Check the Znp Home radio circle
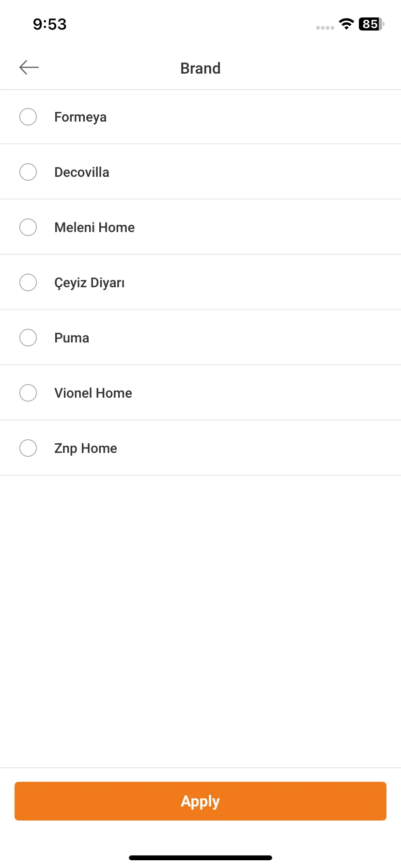Image resolution: width=401 pixels, height=868 pixels. 28,448
